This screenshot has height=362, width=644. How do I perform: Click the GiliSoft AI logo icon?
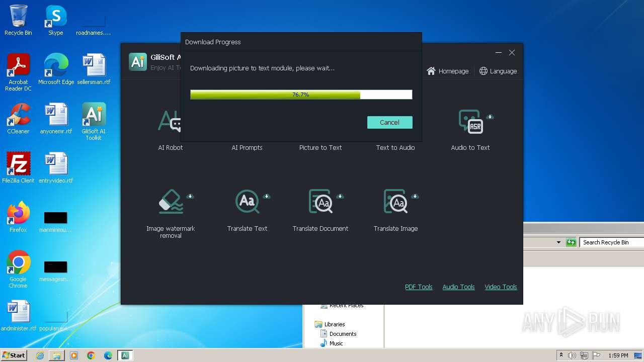click(x=138, y=62)
